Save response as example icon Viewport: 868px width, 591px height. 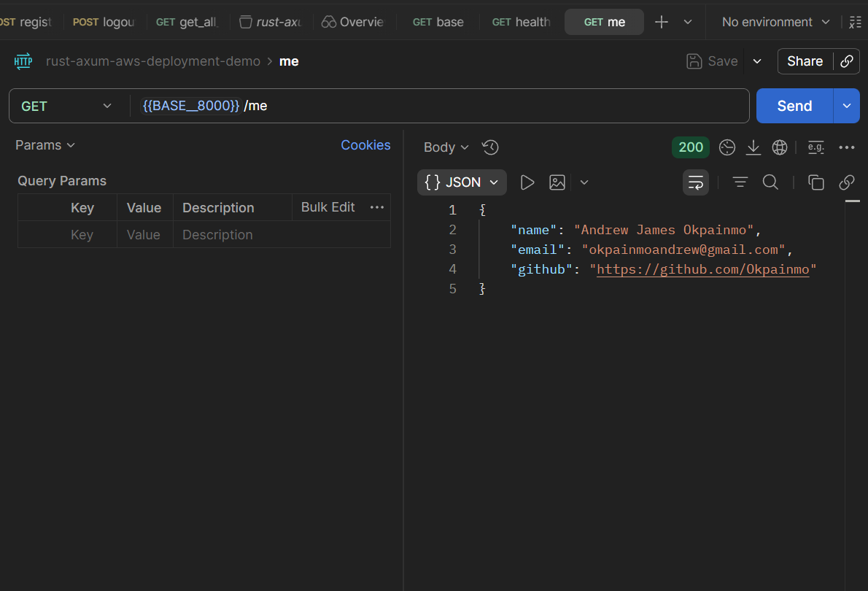(x=816, y=147)
